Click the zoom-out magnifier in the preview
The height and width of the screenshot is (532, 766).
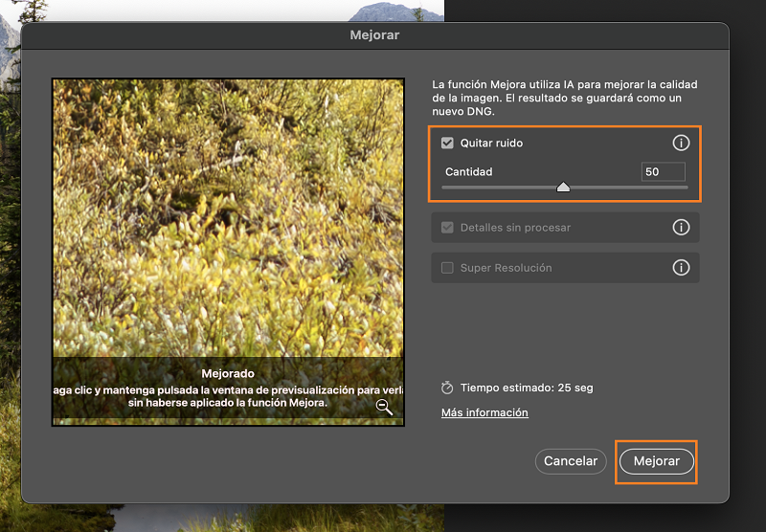384,408
